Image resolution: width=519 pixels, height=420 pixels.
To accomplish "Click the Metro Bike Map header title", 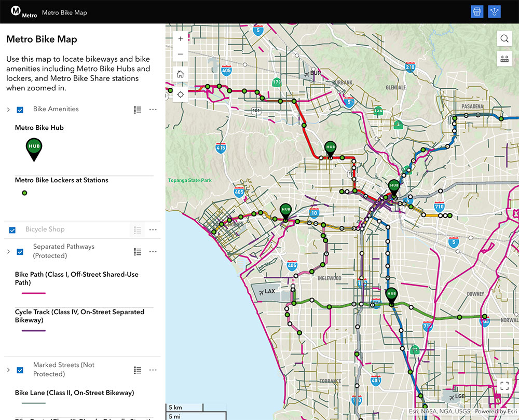I will 64,12.
